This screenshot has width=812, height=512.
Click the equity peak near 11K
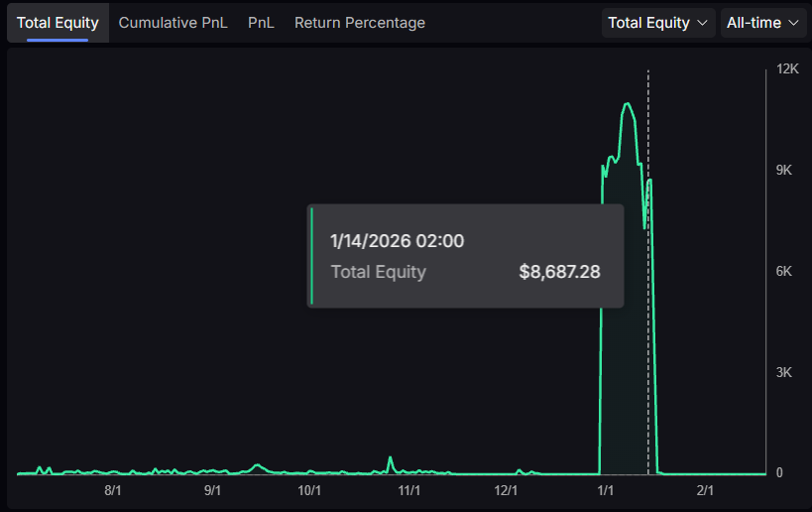(628, 104)
